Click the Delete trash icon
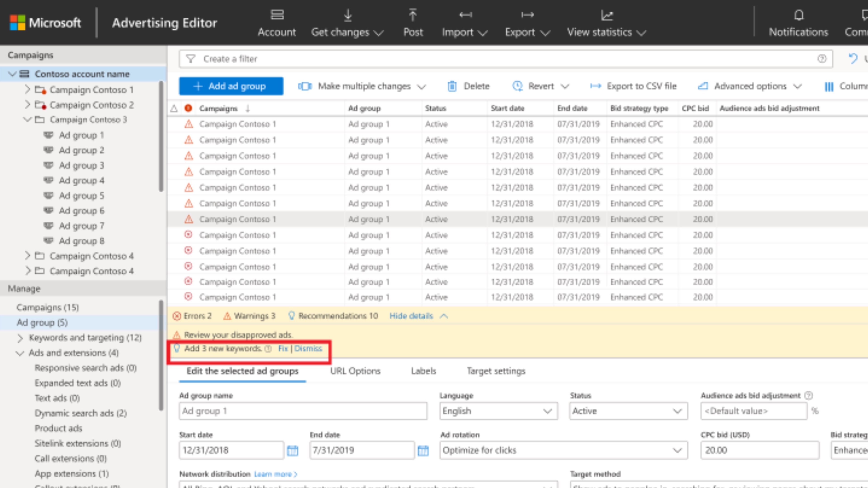Screen dimensions: 868x488 point(452,86)
